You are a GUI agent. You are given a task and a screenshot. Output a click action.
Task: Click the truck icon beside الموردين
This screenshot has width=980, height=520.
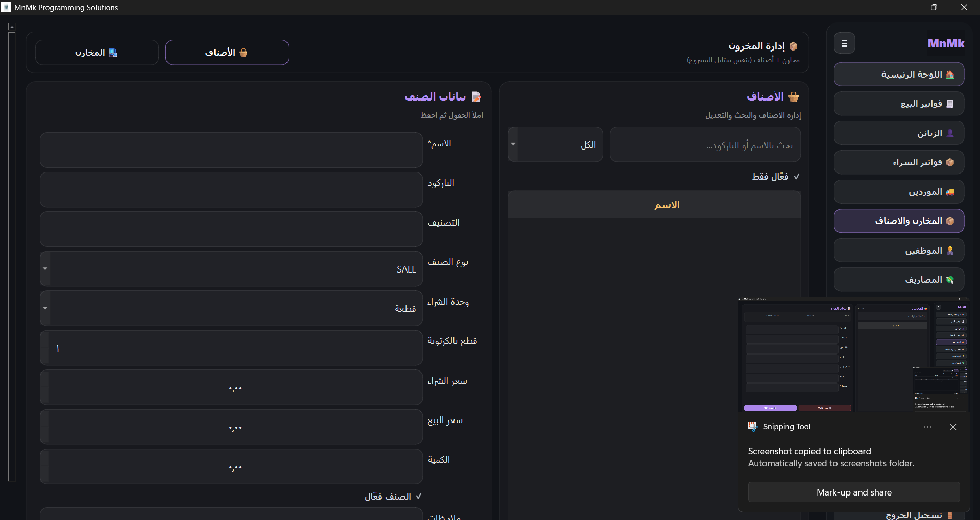(950, 192)
